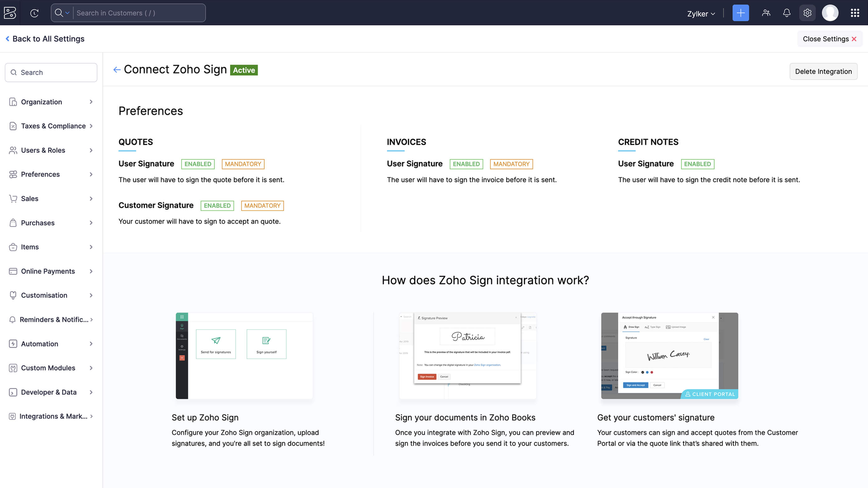The image size is (868, 488).
Task: Click the Set up Zoho Sign thumbnail
Action: [x=244, y=355]
